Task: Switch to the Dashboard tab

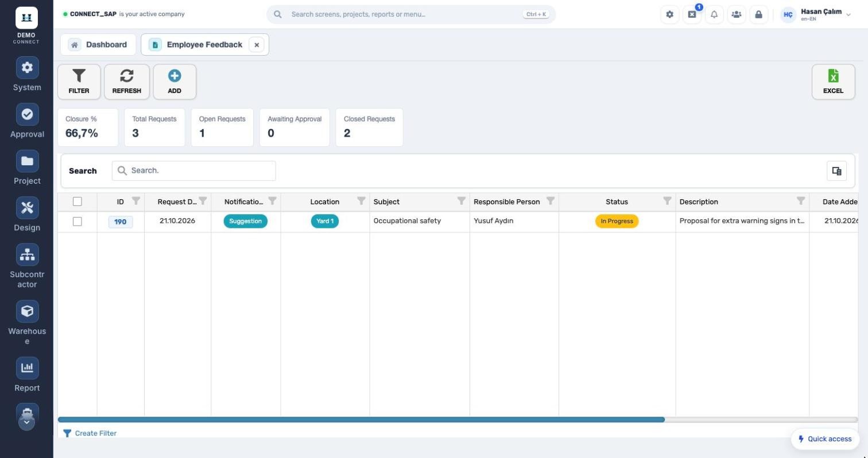Action: click(98, 45)
